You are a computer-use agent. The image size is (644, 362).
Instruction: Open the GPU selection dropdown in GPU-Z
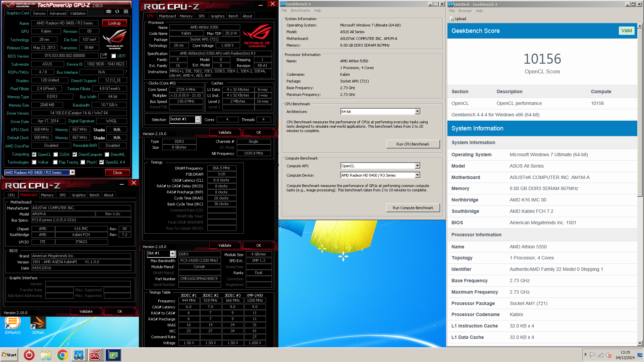click(72, 173)
